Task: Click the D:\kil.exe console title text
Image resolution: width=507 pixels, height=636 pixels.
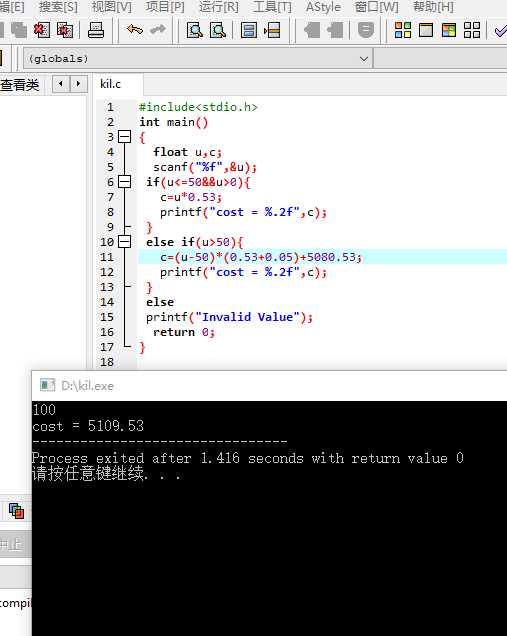Action: tap(87, 385)
